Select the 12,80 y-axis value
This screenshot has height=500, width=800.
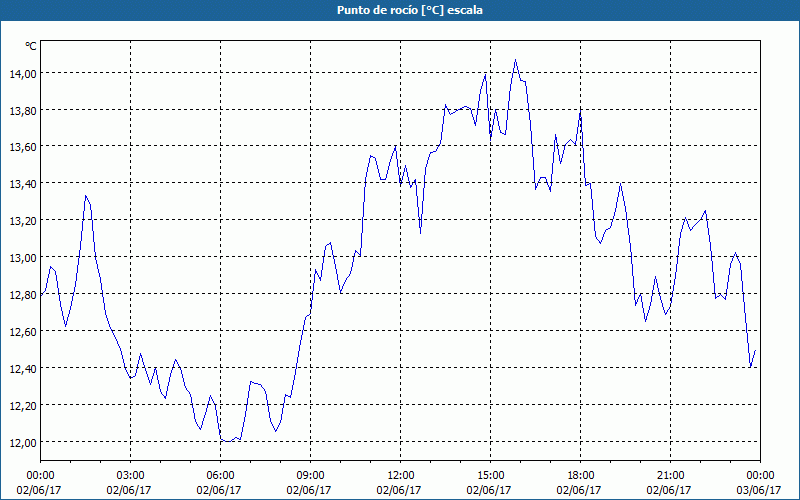click(23, 295)
